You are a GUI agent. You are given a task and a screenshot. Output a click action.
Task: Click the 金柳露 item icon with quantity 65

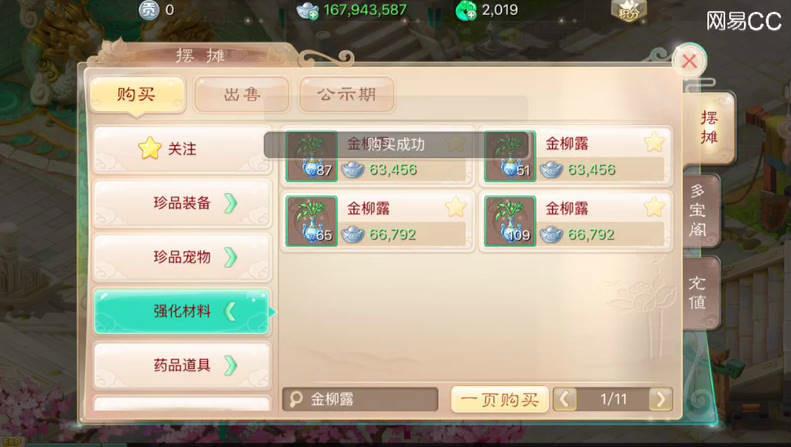point(311,221)
